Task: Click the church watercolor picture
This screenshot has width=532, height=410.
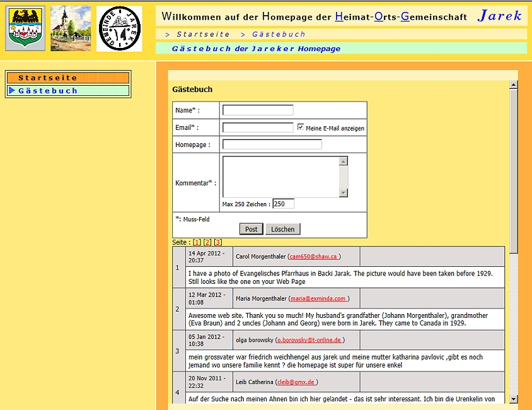Action: (x=71, y=28)
